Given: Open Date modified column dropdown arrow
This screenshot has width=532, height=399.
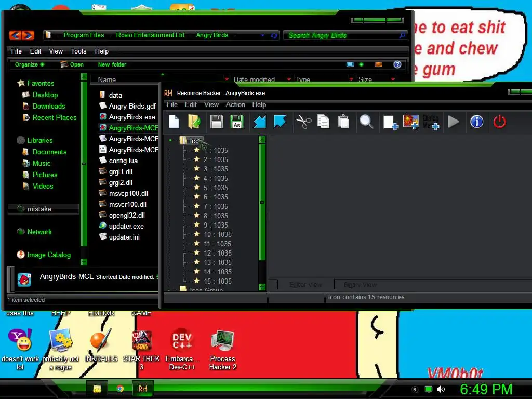Looking at the screenshot, I should tap(289, 79).
